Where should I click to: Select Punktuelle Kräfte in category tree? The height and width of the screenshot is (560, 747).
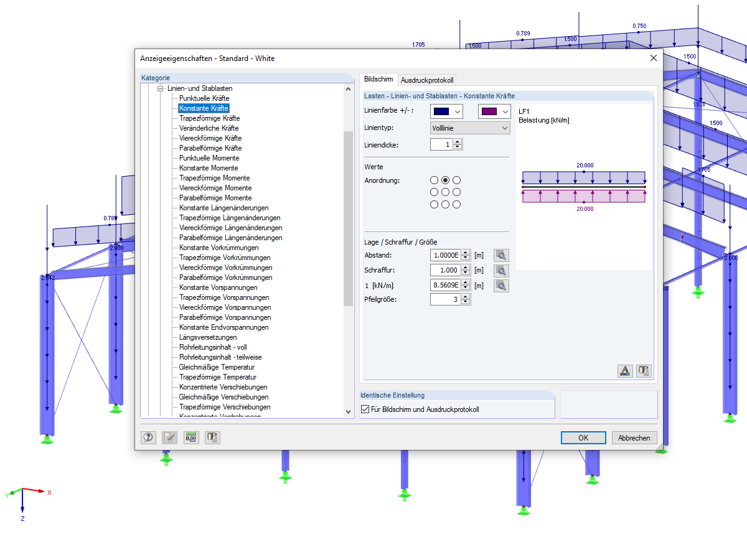pos(204,98)
